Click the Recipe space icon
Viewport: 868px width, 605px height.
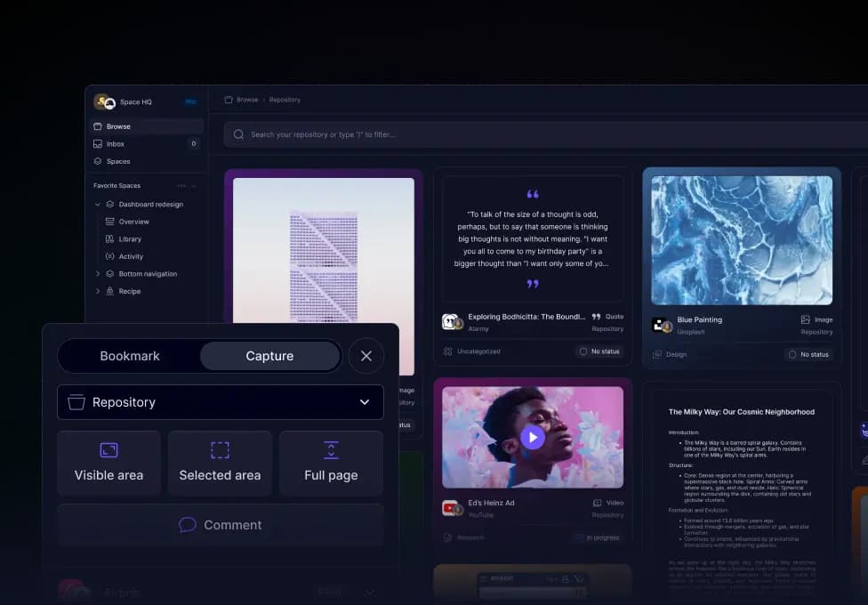point(109,291)
